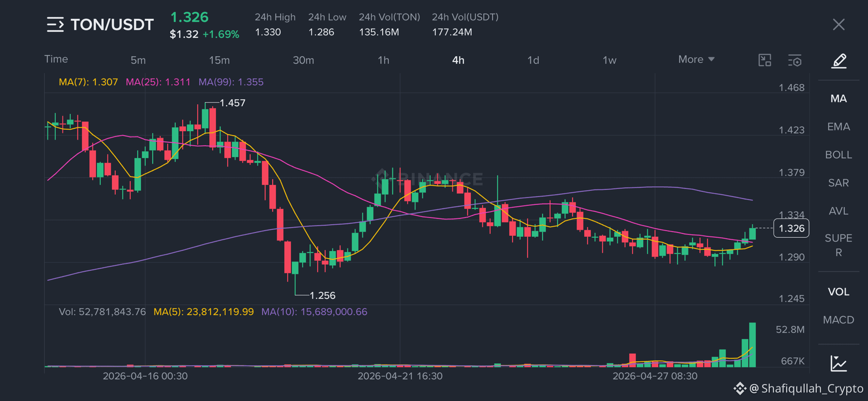Click the large green 1.326 header price
The height and width of the screenshot is (401, 868).
[x=189, y=17]
